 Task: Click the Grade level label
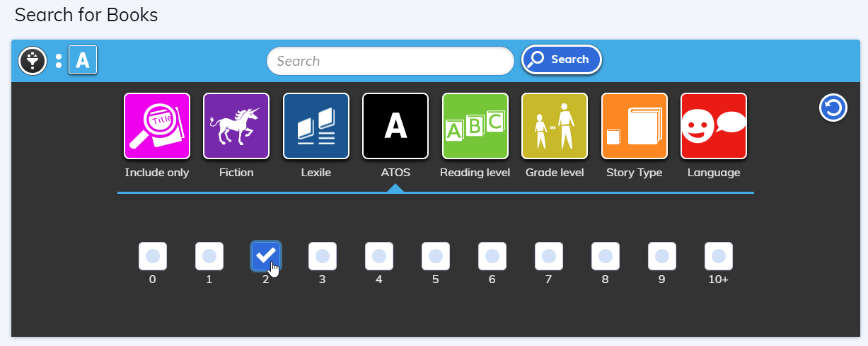[555, 173]
